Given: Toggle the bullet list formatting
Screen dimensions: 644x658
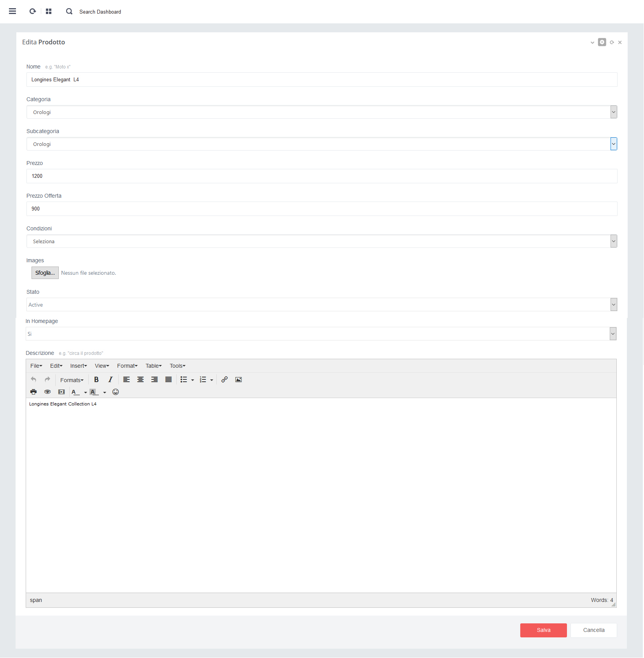Looking at the screenshot, I should point(184,380).
